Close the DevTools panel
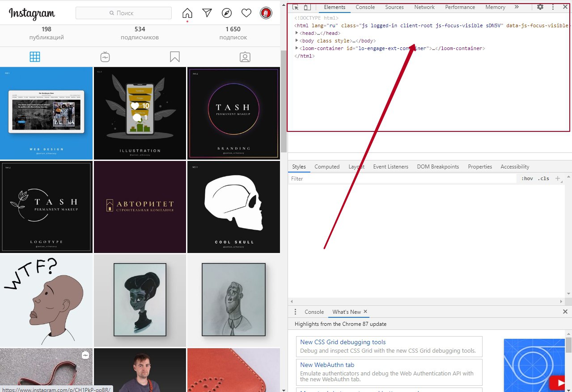 (565, 7)
